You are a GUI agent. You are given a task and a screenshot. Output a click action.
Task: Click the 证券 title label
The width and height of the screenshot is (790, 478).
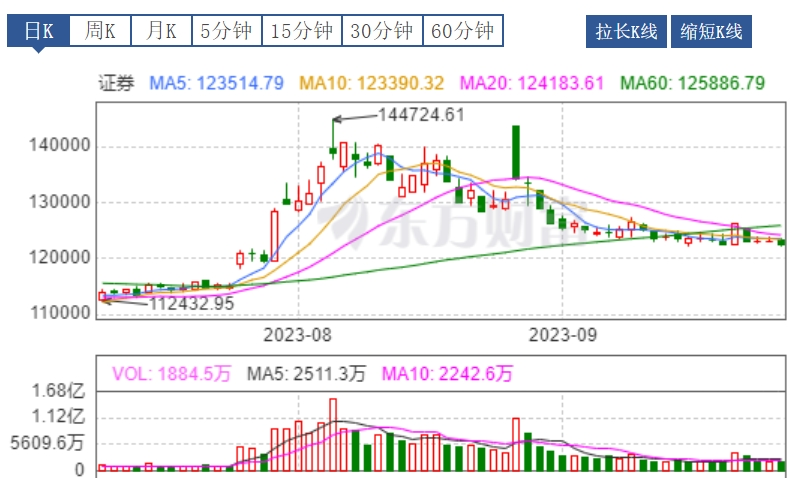point(116,83)
